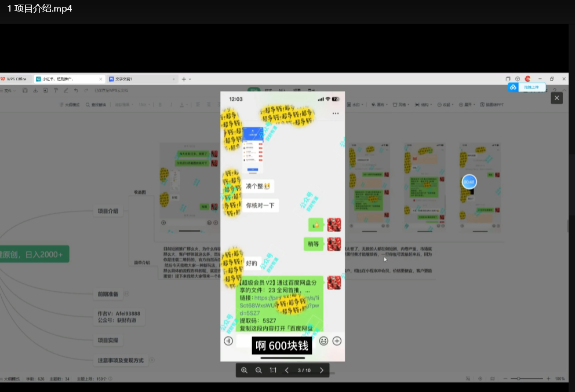Image resolution: width=575 pixels, height=392 pixels.
Task: Click the save icon in quick toolbar
Action: (25, 90)
